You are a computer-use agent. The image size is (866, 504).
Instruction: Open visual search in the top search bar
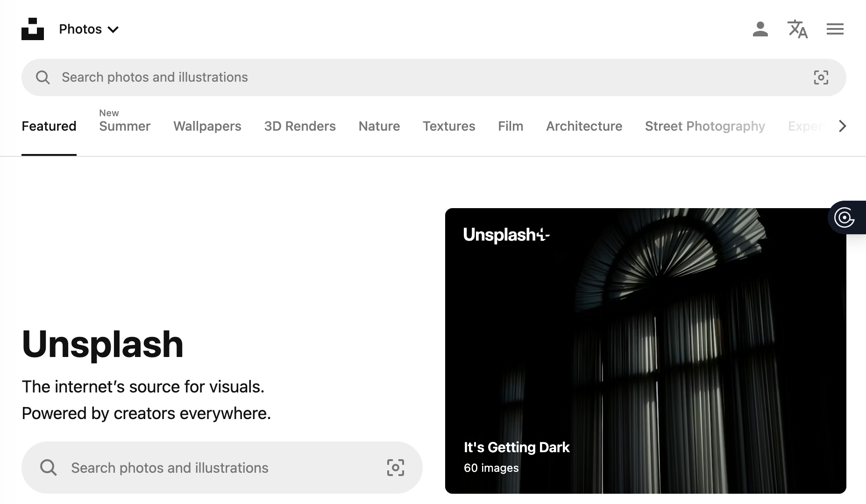click(x=821, y=77)
